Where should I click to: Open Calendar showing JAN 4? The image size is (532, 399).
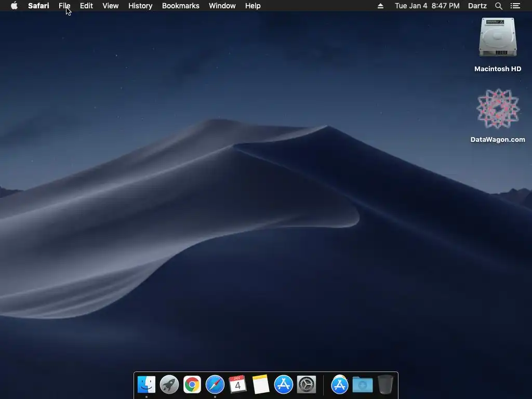pos(237,384)
